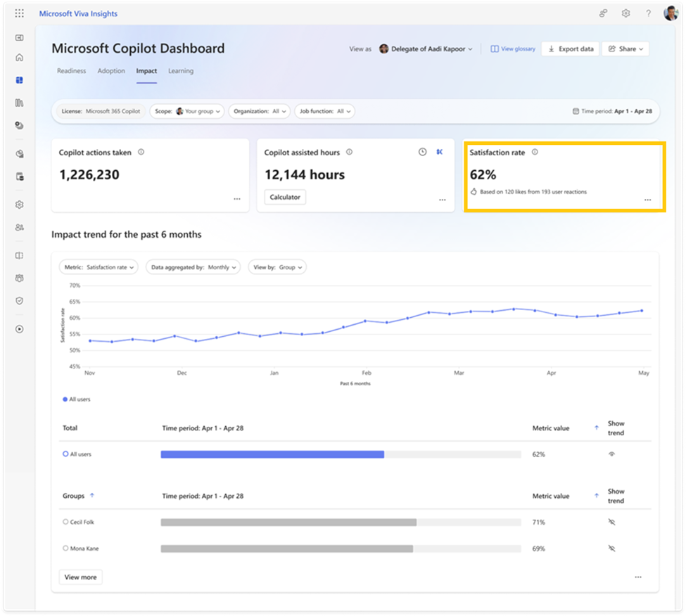Switch to the Learning tab
The height and width of the screenshot is (616, 686).
(180, 70)
